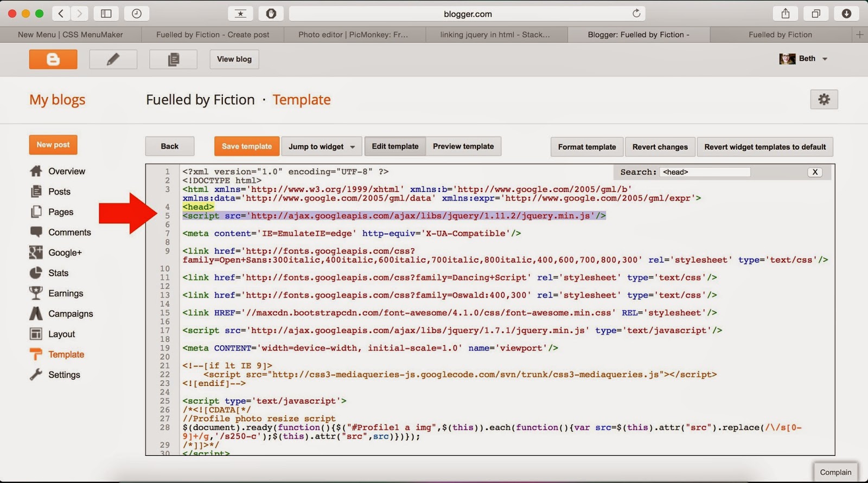Click the Safari share icon
868x483 pixels.
(785, 14)
